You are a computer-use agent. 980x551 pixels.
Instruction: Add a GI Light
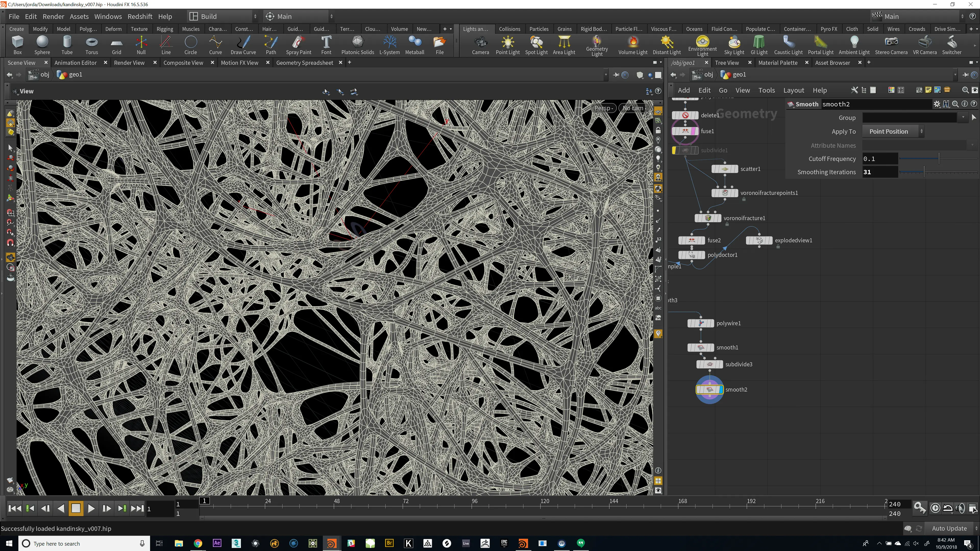[x=759, y=45]
